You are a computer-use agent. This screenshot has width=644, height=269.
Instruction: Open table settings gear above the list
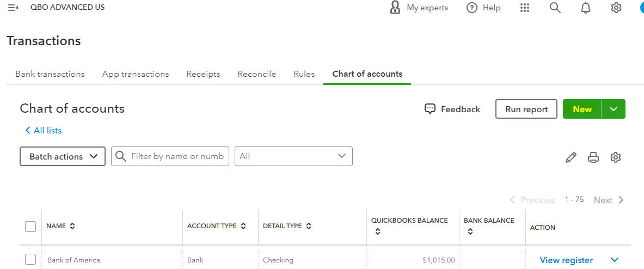point(616,157)
